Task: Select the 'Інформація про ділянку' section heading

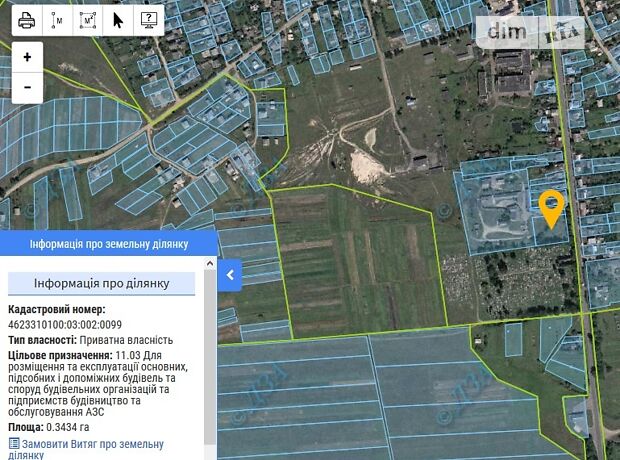Action: click(101, 284)
